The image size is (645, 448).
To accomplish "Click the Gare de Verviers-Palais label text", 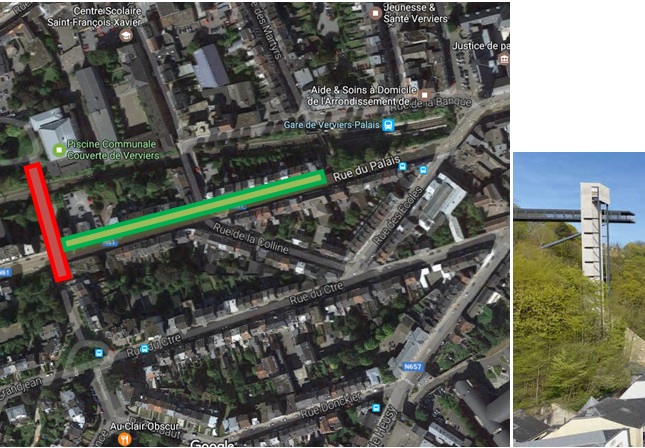I will click(x=333, y=125).
